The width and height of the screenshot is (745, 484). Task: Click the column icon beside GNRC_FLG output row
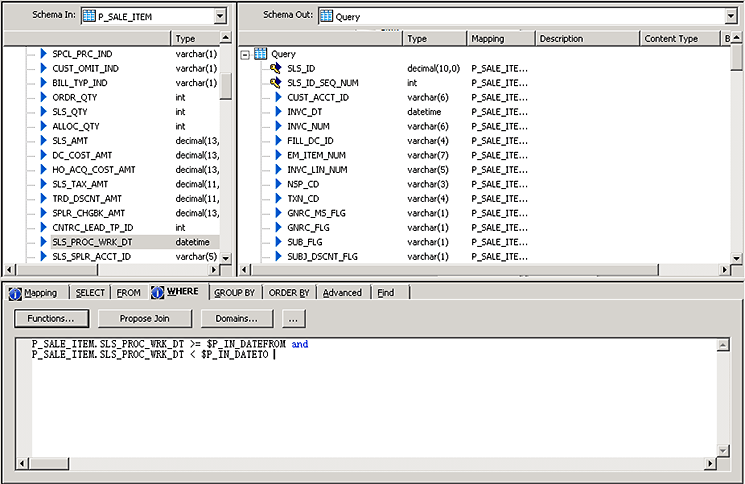click(277, 228)
